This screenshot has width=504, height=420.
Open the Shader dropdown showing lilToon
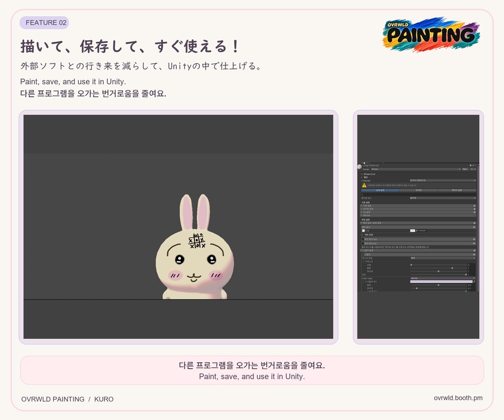pyautogui.click(x=416, y=169)
